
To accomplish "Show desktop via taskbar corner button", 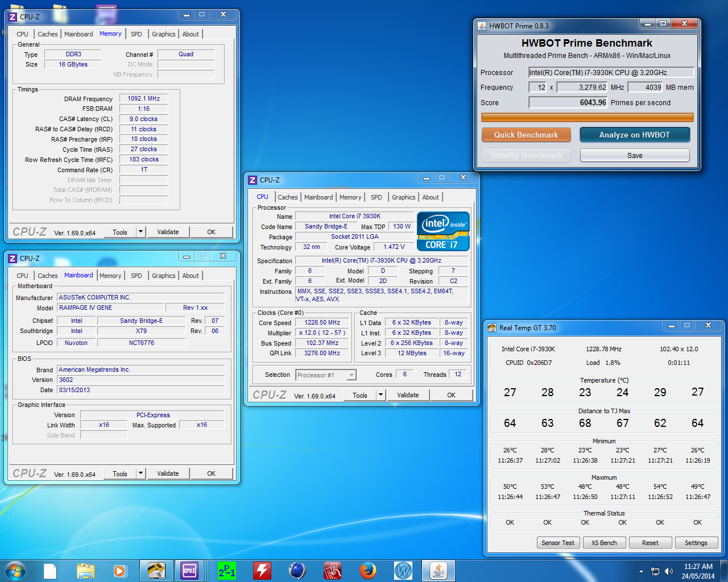I will coord(724,571).
